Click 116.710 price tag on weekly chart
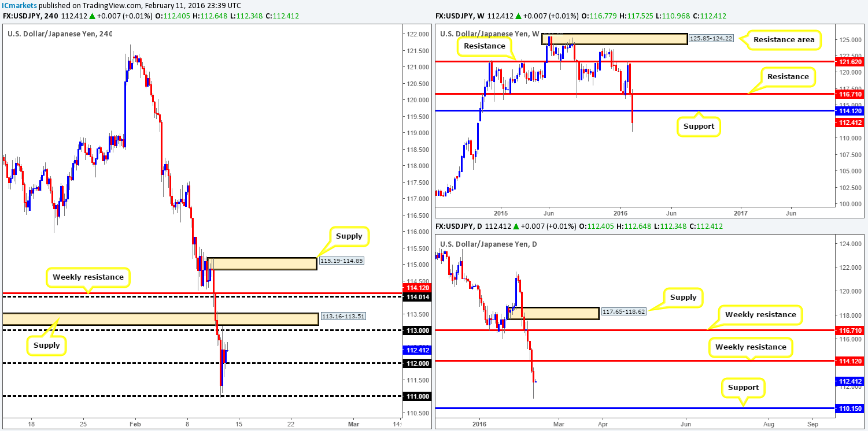Screen dimensions: 868x431 tap(849, 93)
